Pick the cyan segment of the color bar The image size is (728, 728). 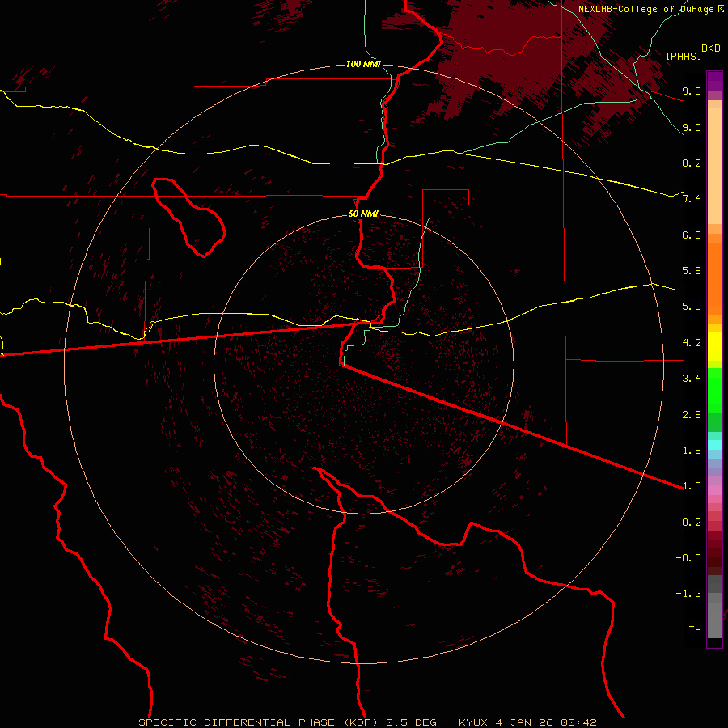point(714,445)
